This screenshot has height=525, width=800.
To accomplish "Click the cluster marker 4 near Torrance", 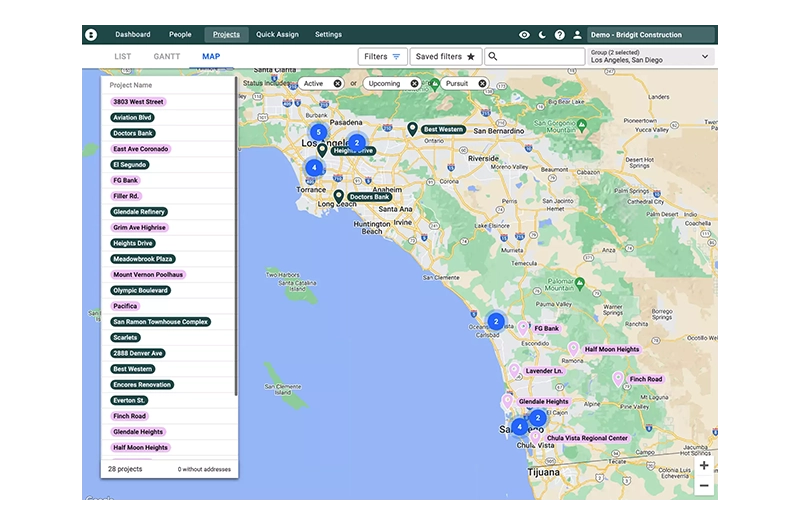I will [x=314, y=167].
